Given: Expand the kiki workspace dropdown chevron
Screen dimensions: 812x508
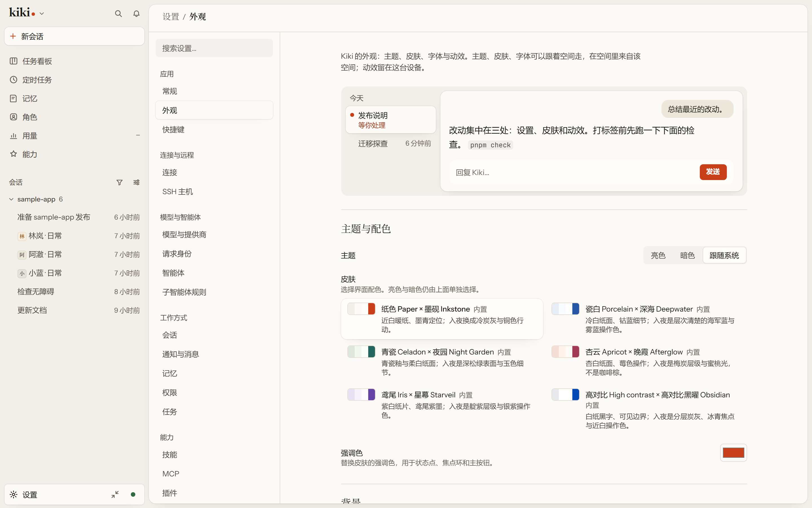Looking at the screenshot, I should tap(42, 14).
